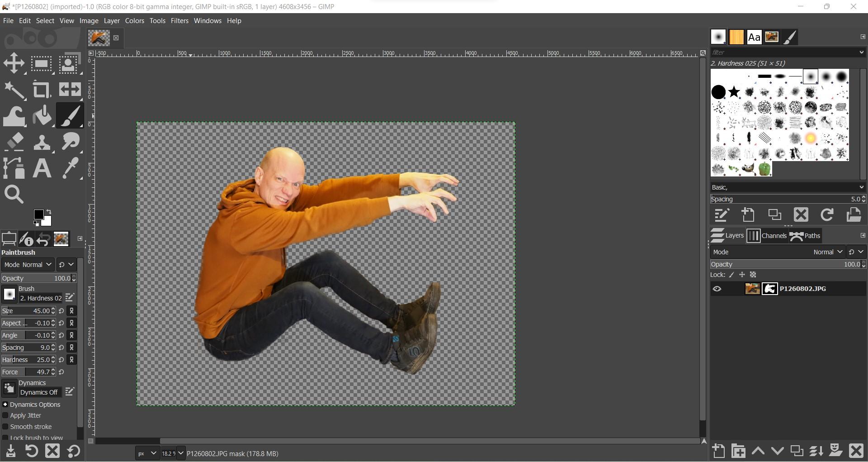Delete the selected layer
Screen dimensions: 868x462
point(856,451)
